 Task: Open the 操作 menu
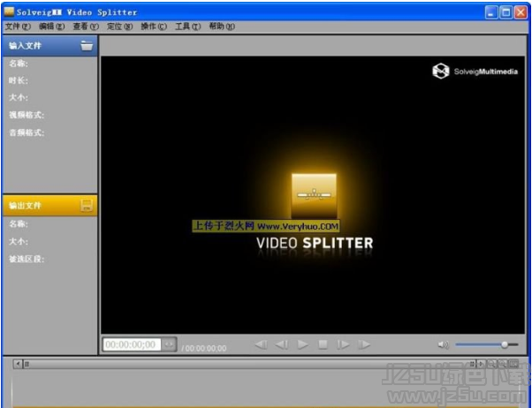(x=154, y=26)
